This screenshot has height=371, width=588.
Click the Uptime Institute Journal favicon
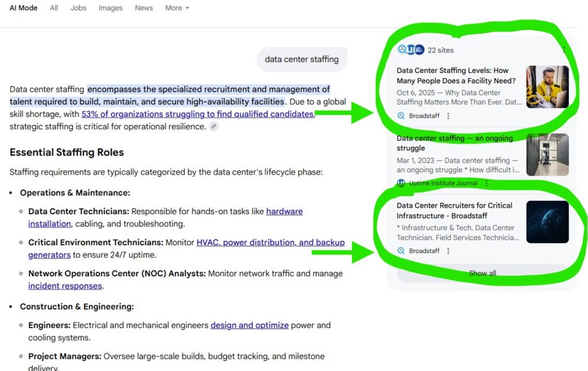[x=401, y=183]
